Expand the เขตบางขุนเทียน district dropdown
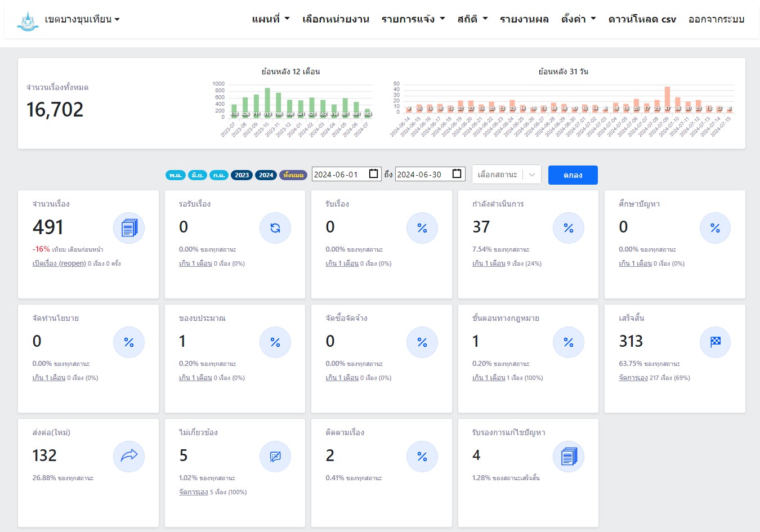760x532 pixels. tap(82, 19)
